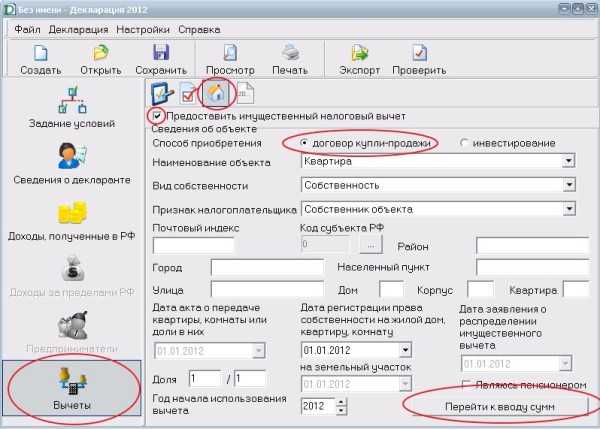Run the Проверить check icon
This screenshot has width=600, height=429.
[x=419, y=53]
